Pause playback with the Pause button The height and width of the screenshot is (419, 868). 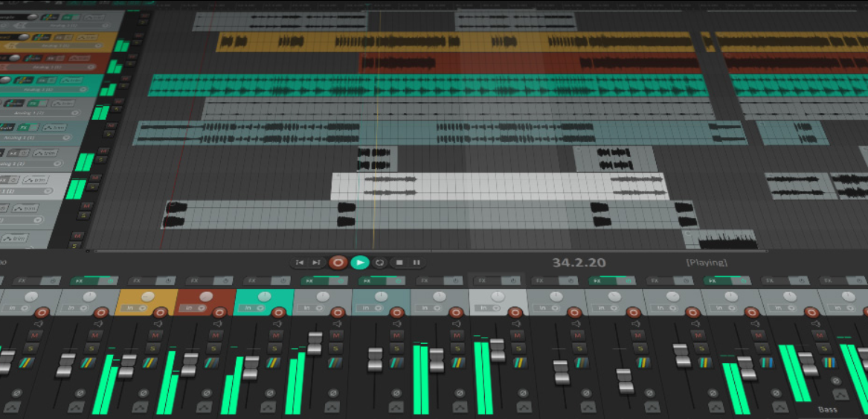point(417,262)
